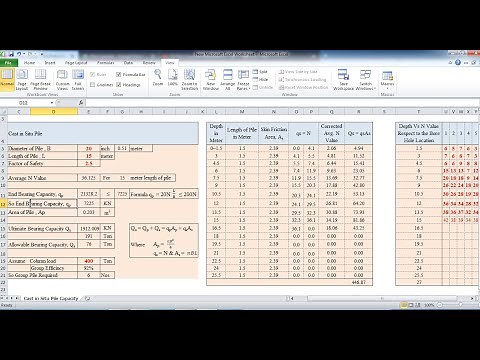Select column M header

coord(242,112)
